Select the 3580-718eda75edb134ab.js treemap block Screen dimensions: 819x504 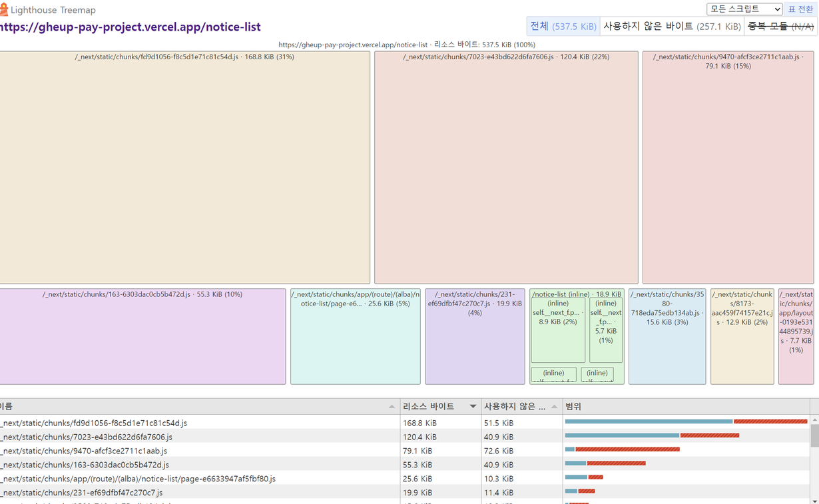667,336
